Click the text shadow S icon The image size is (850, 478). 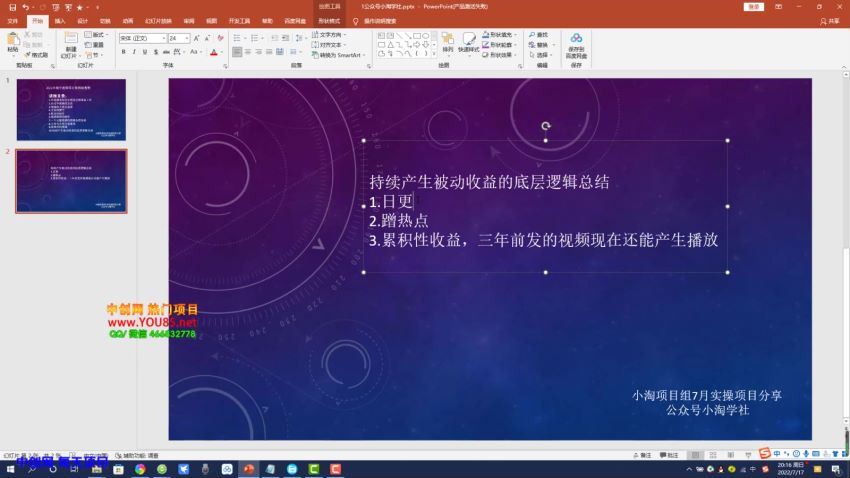click(156, 52)
